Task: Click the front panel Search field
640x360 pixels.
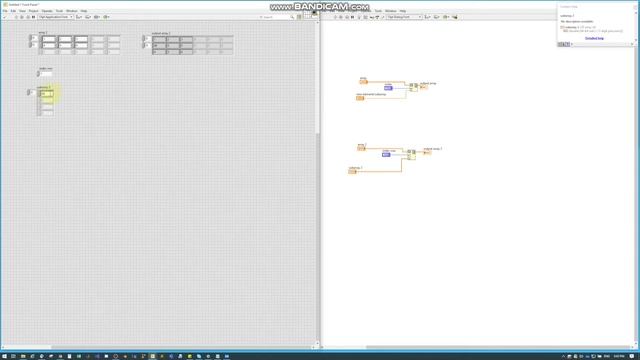Action: [276, 17]
